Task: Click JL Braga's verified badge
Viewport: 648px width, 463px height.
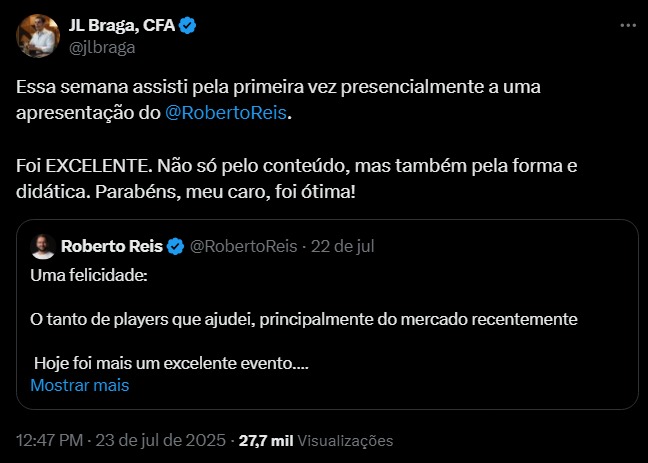Action: point(188,26)
